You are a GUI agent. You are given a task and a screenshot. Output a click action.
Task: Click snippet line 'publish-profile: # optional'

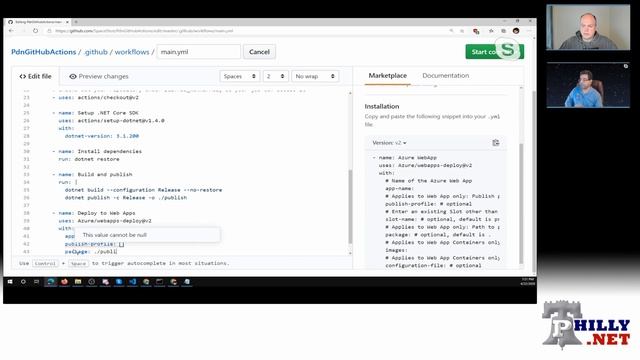[429, 204]
